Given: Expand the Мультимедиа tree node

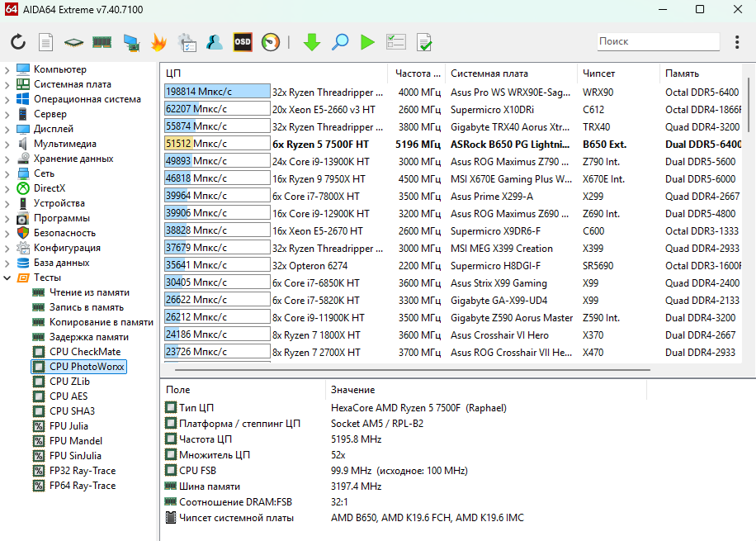Looking at the screenshot, I should coord(7,144).
